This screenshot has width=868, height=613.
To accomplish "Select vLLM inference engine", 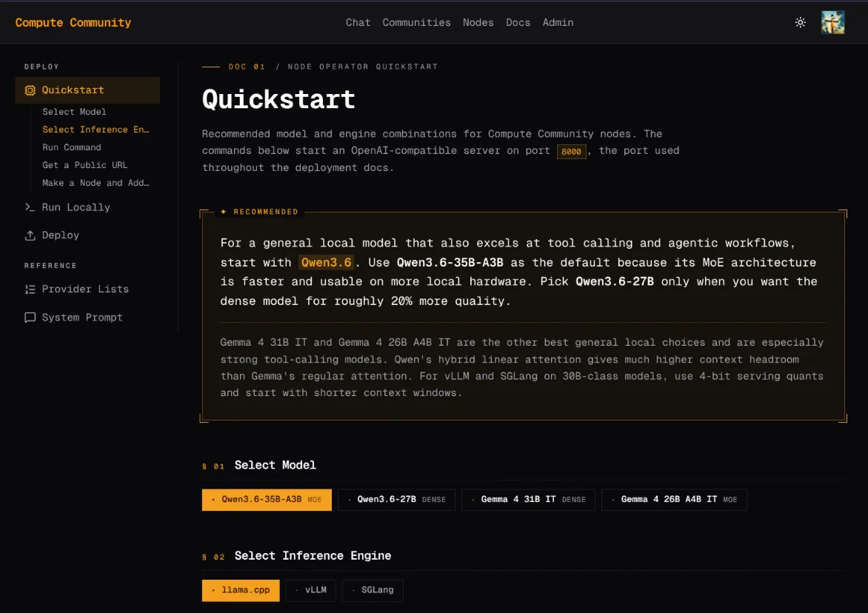I will [310, 590].
